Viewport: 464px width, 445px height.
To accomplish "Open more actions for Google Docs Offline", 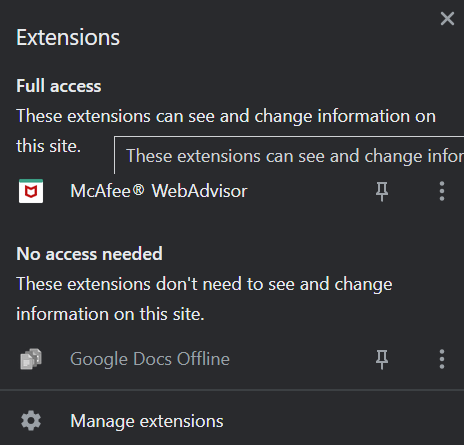I will 442,359.
